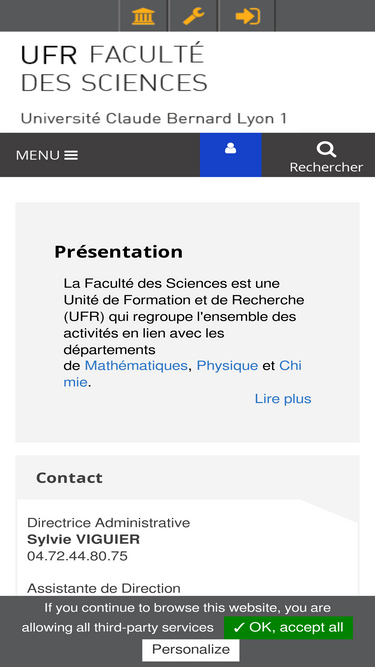Image resolution: width=375 pixels, height=667 pixels.
Task: Select Sylvie VIGUIER contact name
Action: [x=83, y=539]
